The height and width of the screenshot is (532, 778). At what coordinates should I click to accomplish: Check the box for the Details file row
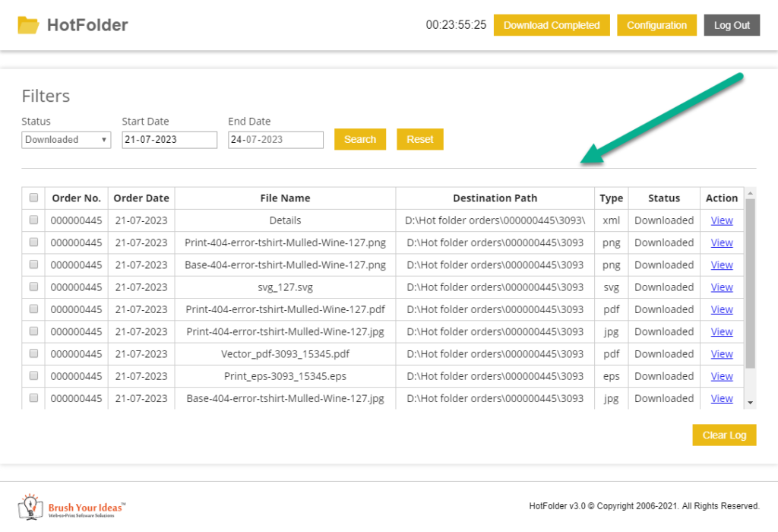click(33, 220)
